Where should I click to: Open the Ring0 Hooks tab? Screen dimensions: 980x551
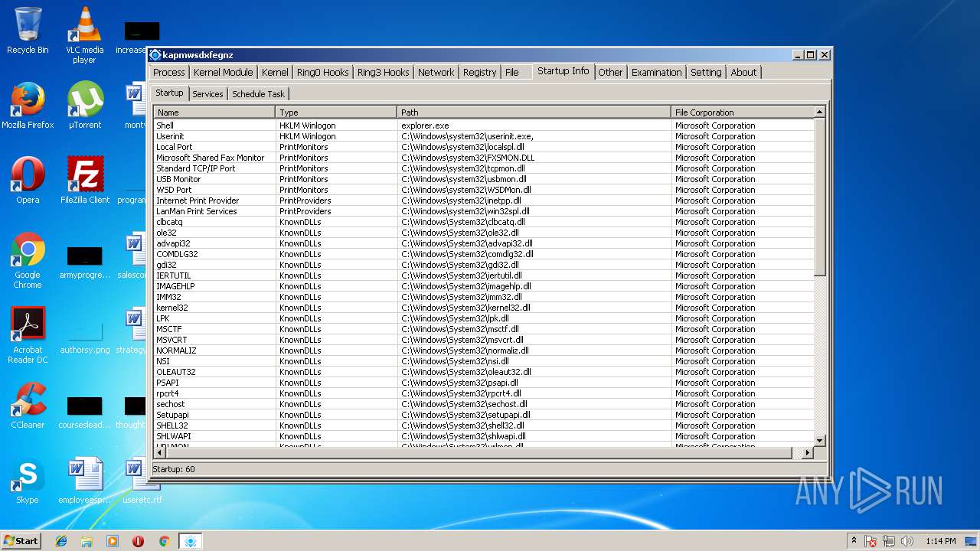tap(322, 72)
